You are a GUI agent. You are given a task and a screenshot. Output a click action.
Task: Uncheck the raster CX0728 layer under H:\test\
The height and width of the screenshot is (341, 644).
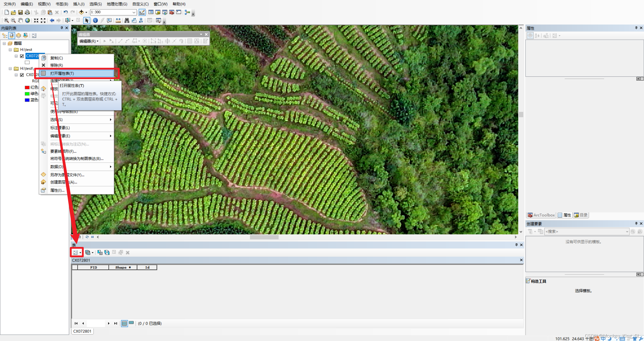tap(22, 75)
